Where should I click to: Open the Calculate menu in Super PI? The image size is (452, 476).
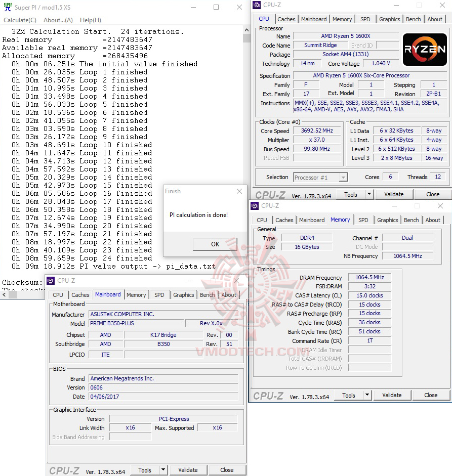click(19, 20)
